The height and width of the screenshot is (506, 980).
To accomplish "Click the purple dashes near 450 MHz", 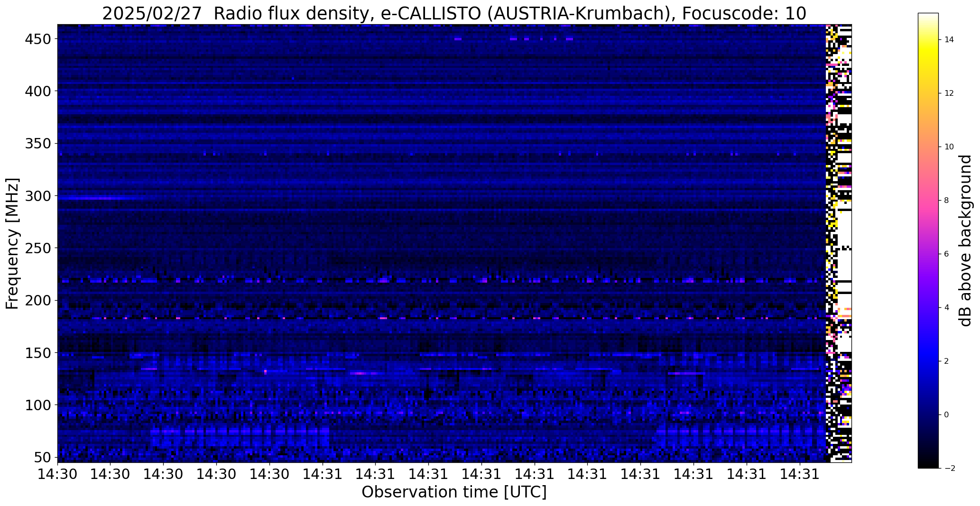I will click(x=514, y=39).
